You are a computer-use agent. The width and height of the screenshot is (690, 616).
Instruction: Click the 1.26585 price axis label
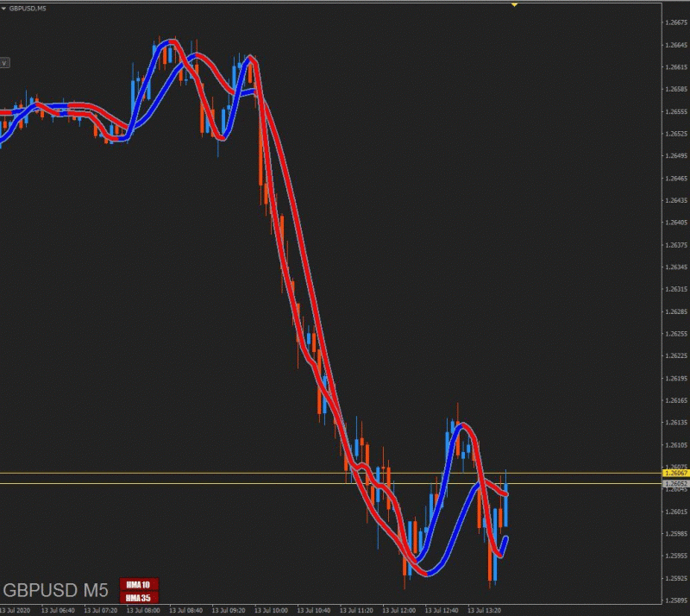(676, 89)
